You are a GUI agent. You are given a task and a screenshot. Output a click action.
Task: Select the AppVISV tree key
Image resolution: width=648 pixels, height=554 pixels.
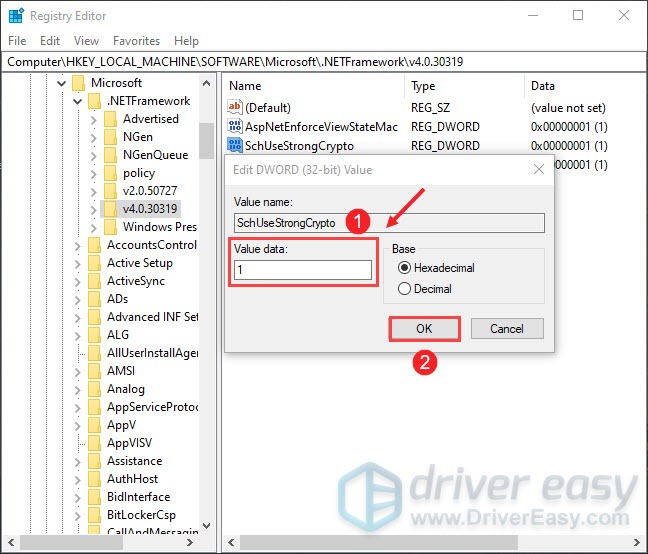tap(129, 443)
